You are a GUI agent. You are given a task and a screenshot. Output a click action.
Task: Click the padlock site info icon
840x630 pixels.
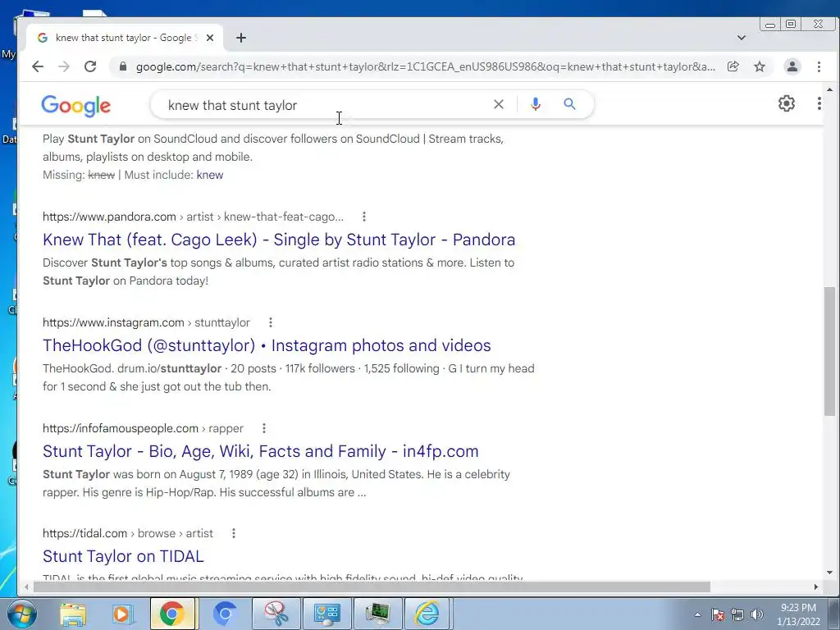click(x=123, y=66)
